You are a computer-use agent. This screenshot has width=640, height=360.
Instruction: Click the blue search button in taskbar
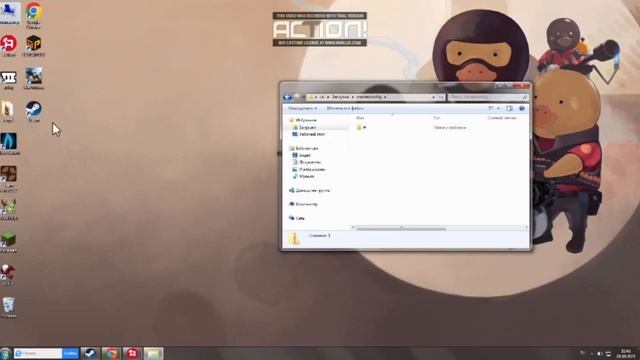(x=70, y=353)
